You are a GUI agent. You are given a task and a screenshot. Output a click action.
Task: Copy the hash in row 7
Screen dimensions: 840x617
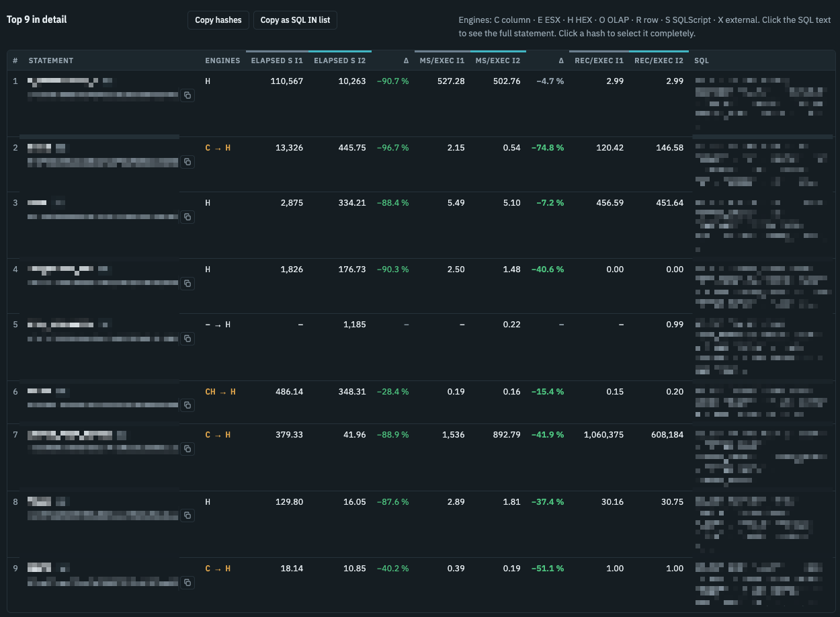coord(187,448)
